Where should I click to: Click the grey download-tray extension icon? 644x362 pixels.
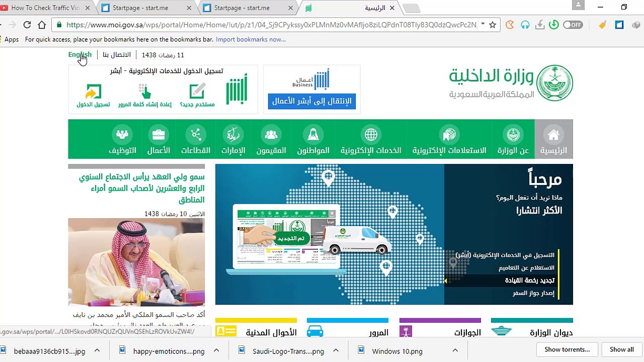(539, 25)
